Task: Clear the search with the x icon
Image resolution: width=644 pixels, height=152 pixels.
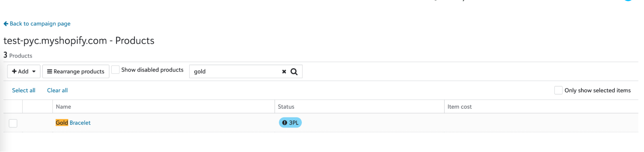Action: 284,72
